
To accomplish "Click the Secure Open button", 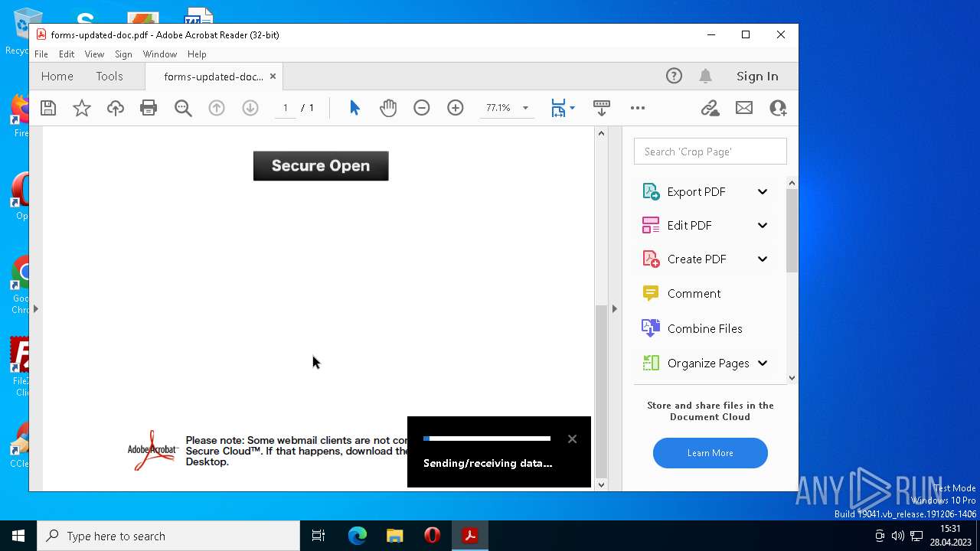I will coord(321,166).
